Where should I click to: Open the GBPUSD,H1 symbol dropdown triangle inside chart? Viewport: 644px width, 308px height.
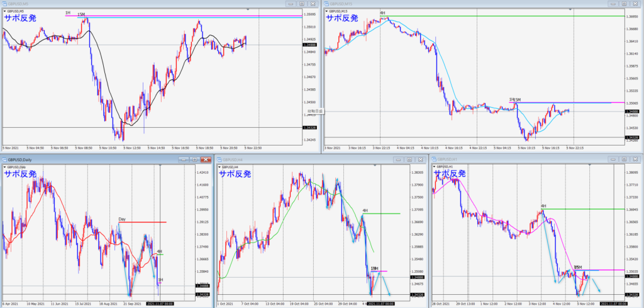coord(433,168)
